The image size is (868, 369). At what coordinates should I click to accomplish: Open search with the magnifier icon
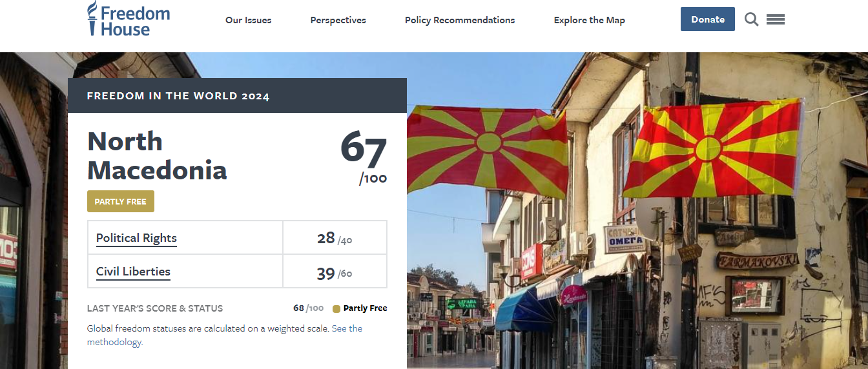751,19
